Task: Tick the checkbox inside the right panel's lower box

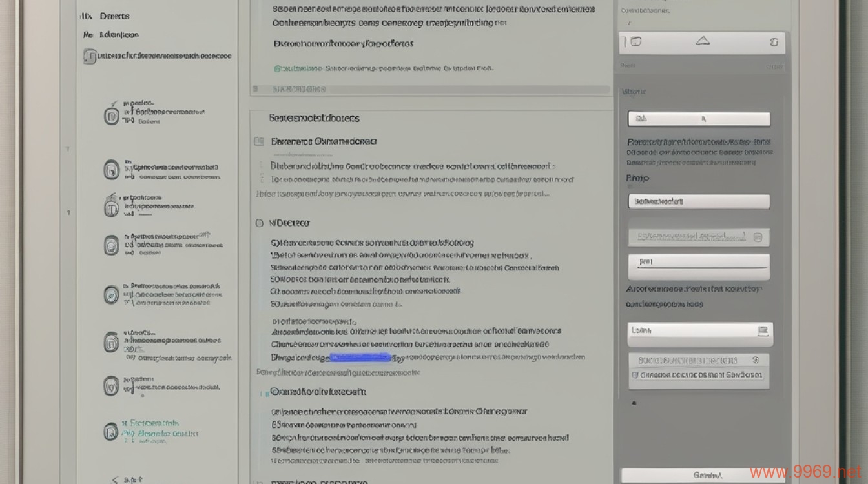Action: pyautogui.click(x=635, y=374)
